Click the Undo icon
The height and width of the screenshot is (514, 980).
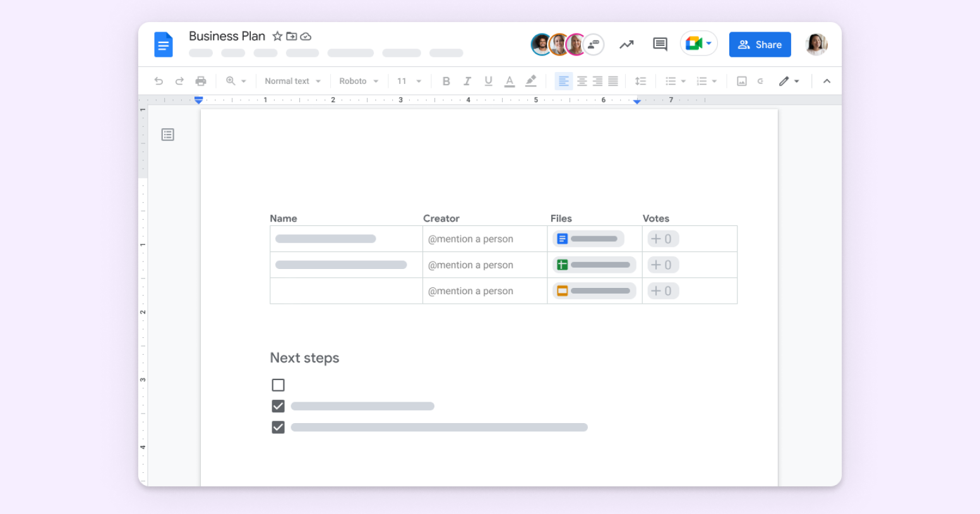pyautogui.click(x=158, y=81)
